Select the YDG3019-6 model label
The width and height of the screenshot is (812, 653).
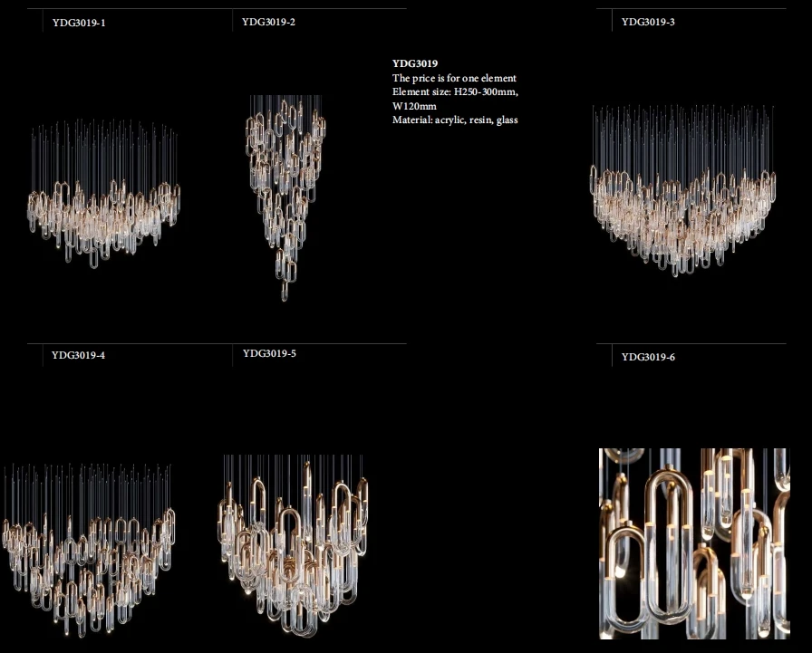click(x=648, y=357)
